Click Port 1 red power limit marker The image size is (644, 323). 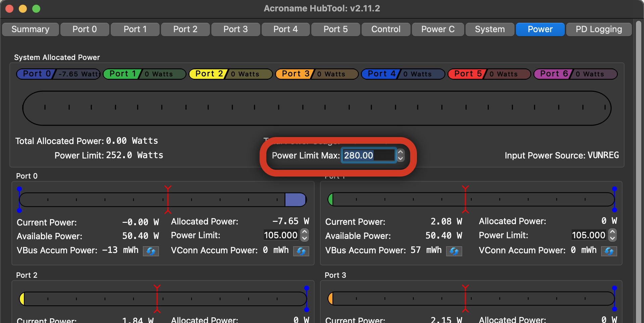point(465,199)
